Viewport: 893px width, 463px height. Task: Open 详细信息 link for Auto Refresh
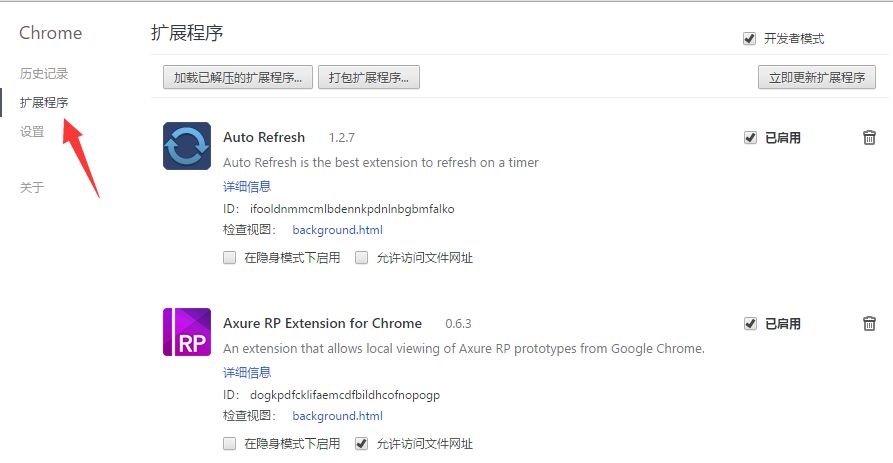[247, 186]
